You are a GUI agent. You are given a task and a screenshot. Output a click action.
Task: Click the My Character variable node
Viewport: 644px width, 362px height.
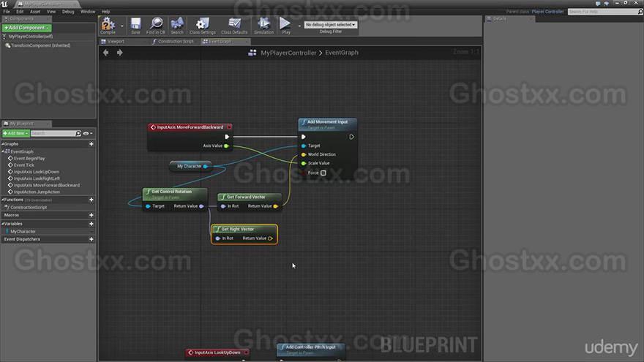coord(190,166)
